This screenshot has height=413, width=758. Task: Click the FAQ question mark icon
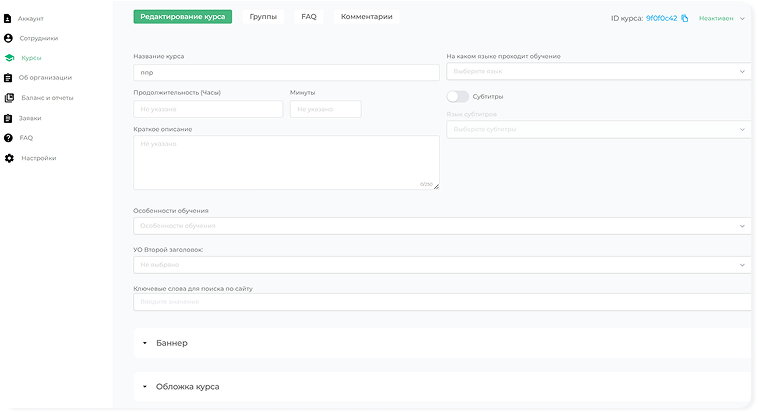[9, 138]
